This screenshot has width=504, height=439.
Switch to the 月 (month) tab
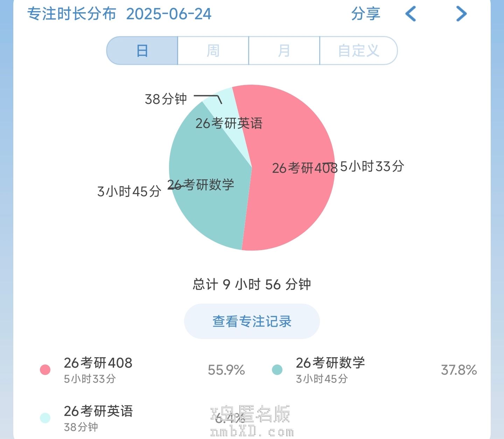pyautogui.click(x=284, y=51)
